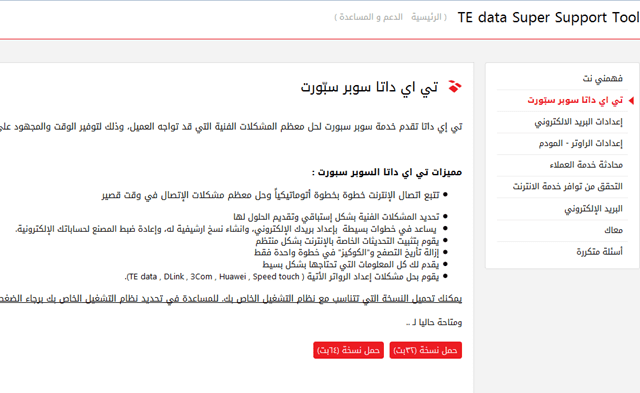The width and height of the screenshot is (640, 393).
Task: Click the مميزات تي اي داتا السوبر سبورت subheading
Action: (x=387, y=172)
